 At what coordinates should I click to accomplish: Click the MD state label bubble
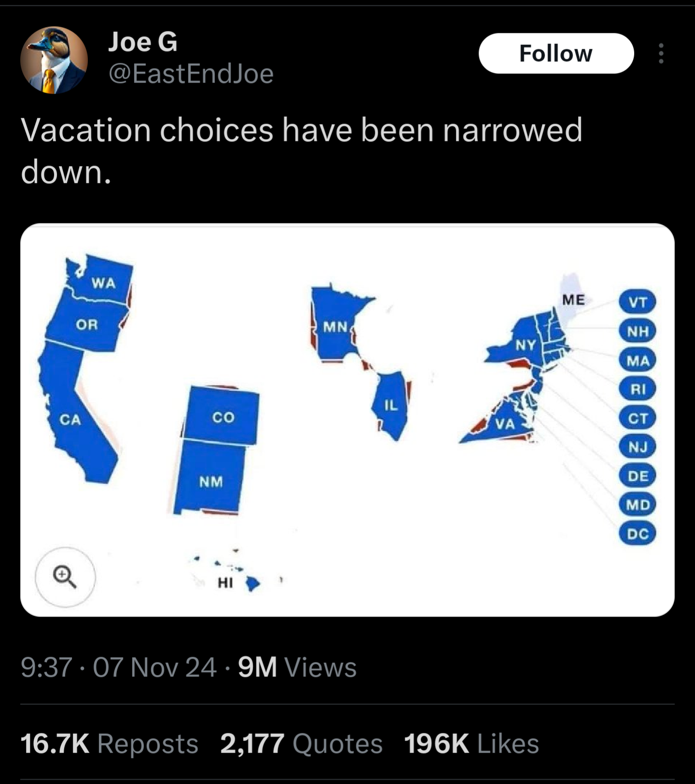pos(638,505)
